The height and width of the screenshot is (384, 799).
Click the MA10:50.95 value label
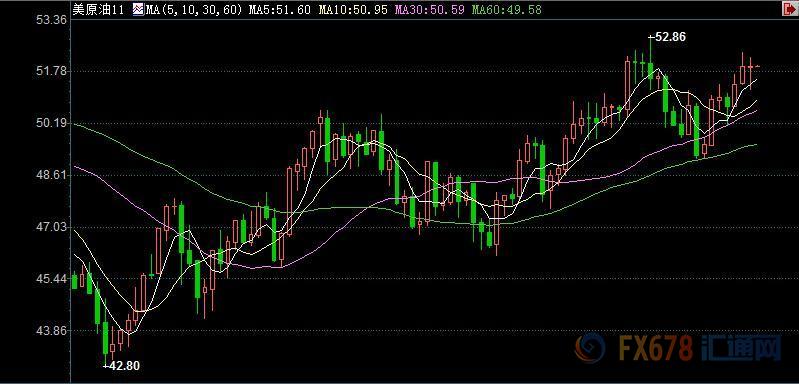tap(353, 9)
